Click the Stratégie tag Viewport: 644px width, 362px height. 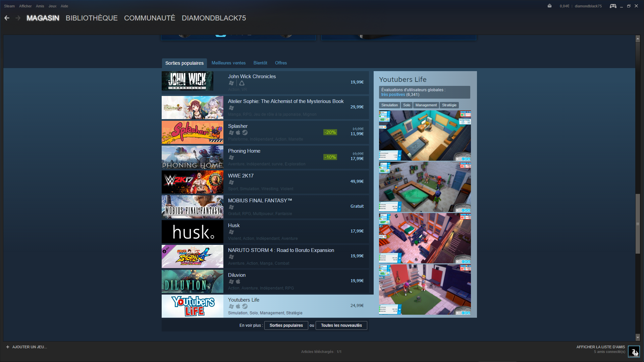(449, 105)
